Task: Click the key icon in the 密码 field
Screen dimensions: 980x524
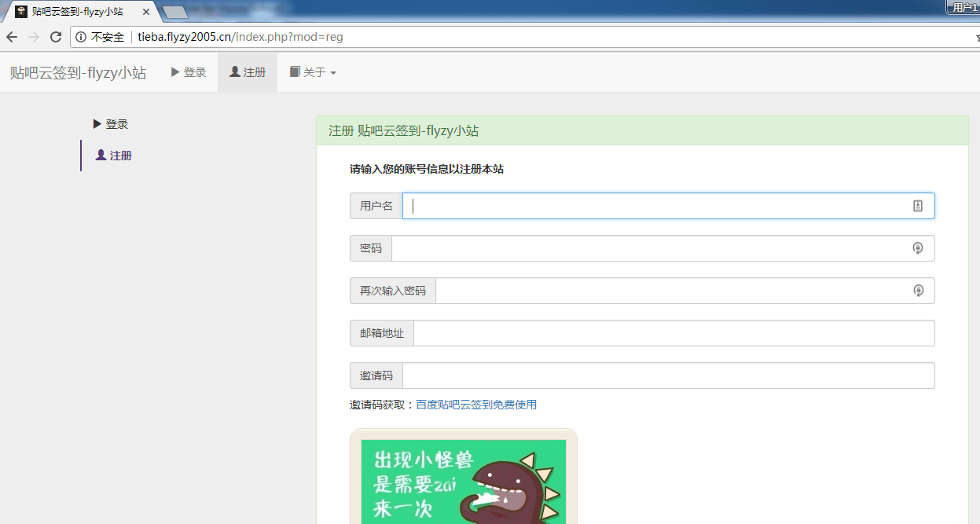Action: [x=917, y=248]
